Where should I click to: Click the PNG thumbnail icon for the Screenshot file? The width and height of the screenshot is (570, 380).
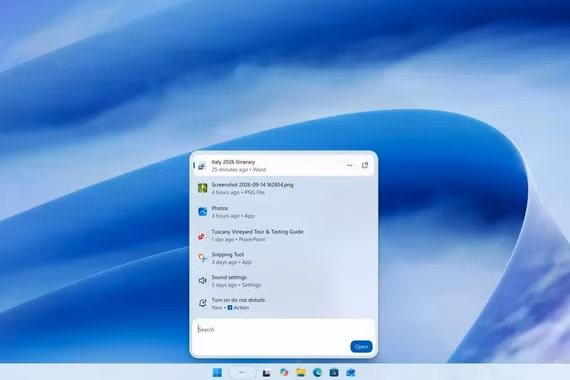202,188
